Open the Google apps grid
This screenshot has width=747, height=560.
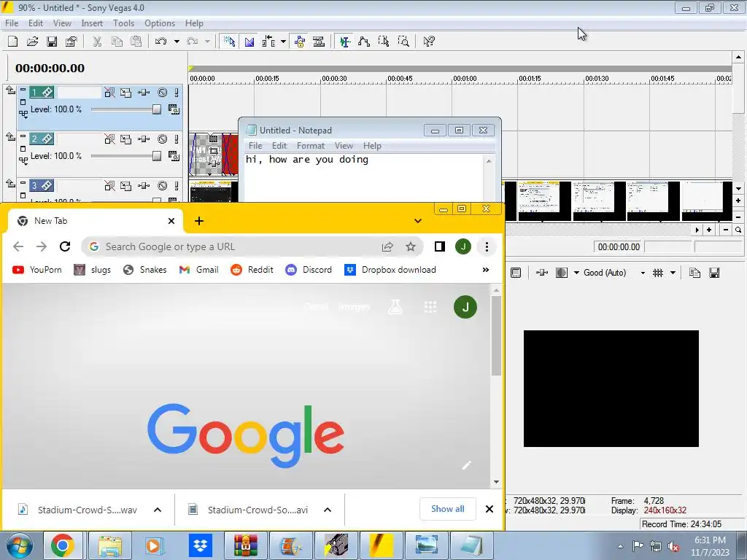pyautogui.click(x=430, y=307)
